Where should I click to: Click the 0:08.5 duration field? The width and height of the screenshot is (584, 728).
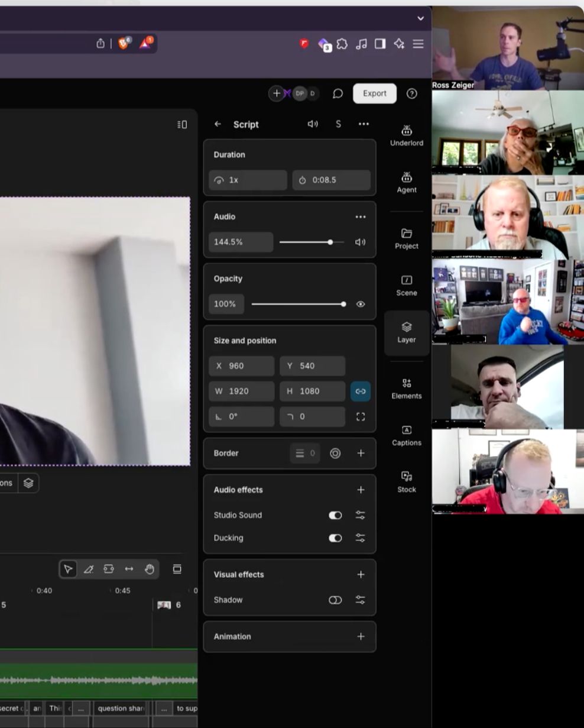coord(332,180)
